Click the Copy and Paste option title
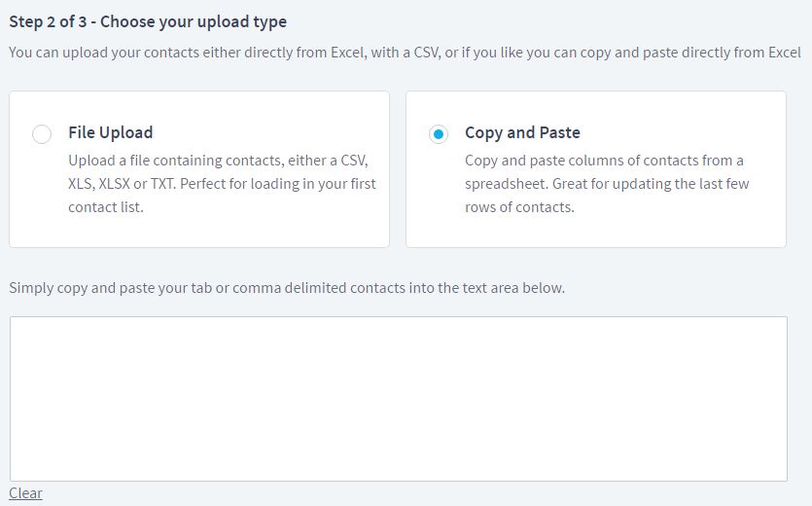Screen dimensions: 812x506 pos(522,132)
